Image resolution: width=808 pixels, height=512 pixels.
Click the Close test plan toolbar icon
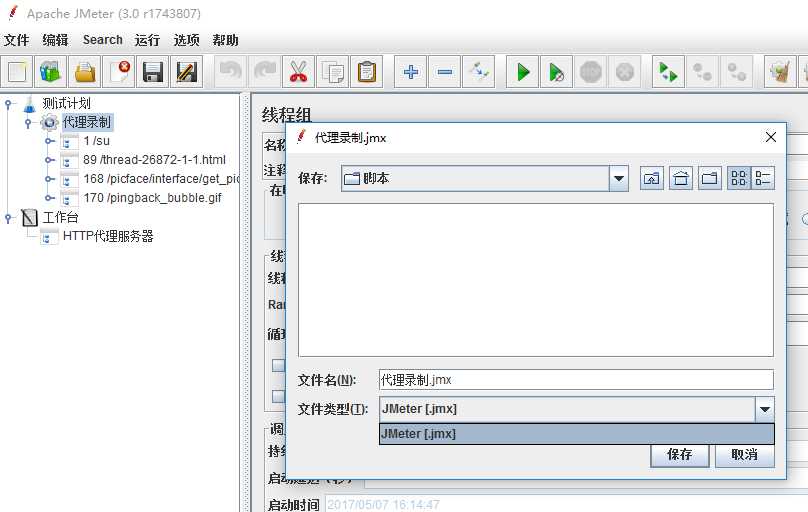[119, 72]
